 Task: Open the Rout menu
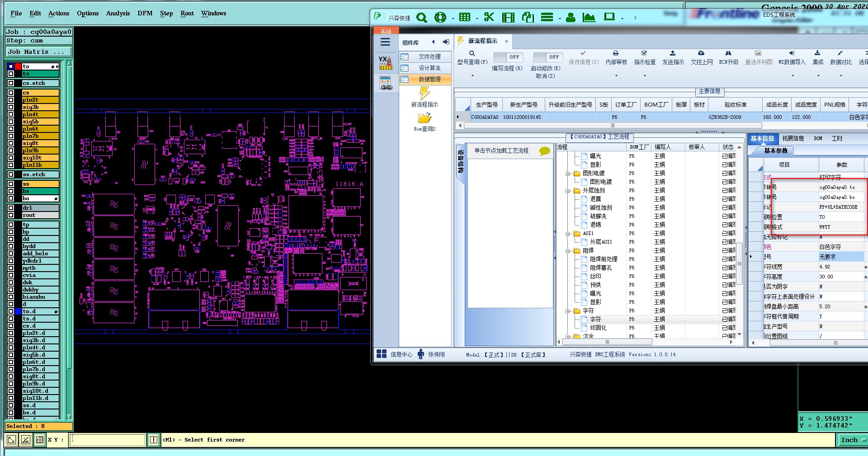(x=187, y=13)
